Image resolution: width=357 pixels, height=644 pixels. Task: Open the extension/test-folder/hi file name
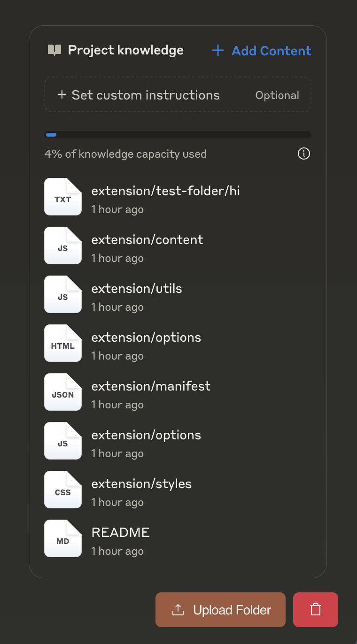coord(166,191)
